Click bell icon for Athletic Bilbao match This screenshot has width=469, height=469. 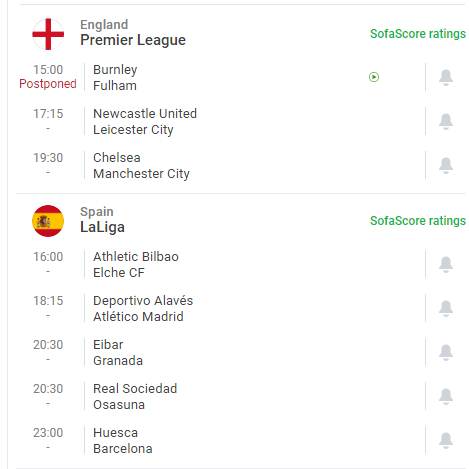446,264
